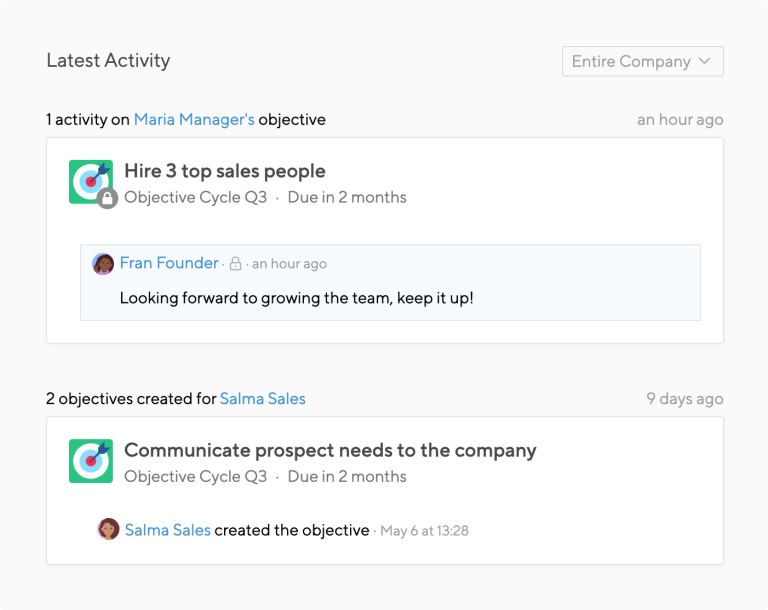Click Salma Sales link beside created the objective
768x610 pixels.
pyautogui.click(x=168, y=530)
